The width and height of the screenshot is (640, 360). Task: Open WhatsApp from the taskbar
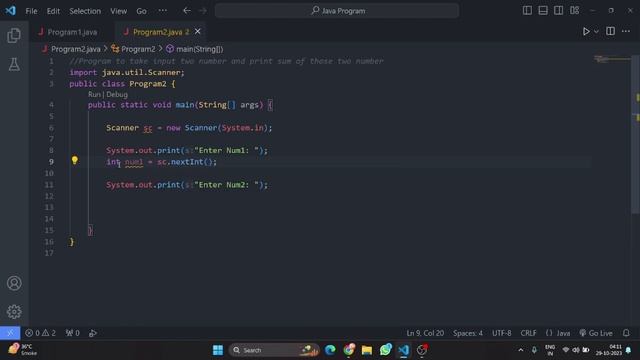click(x=385, y=350)
